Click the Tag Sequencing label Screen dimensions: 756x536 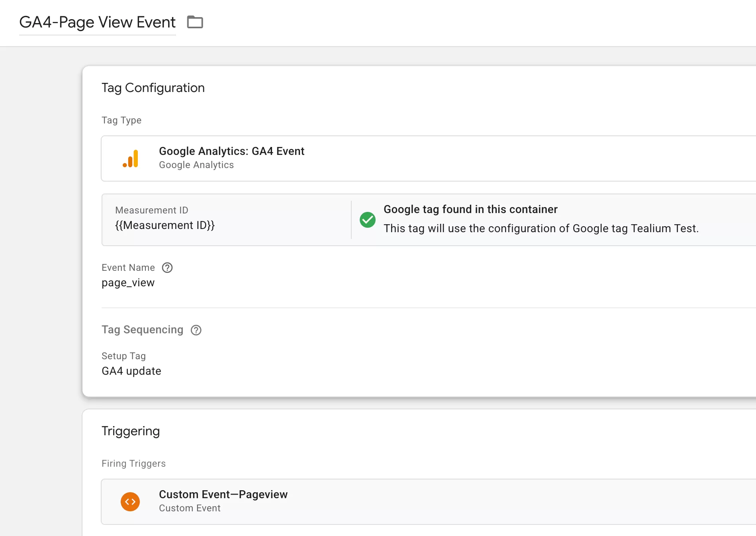pyautogui.click(x=142, y=330)
